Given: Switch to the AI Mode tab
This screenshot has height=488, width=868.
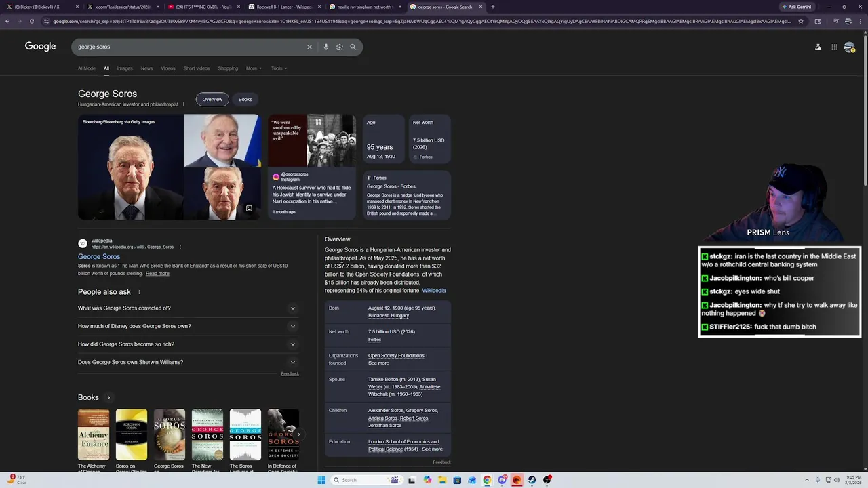Looking at the screenshot, I should (x=87, y=68).
